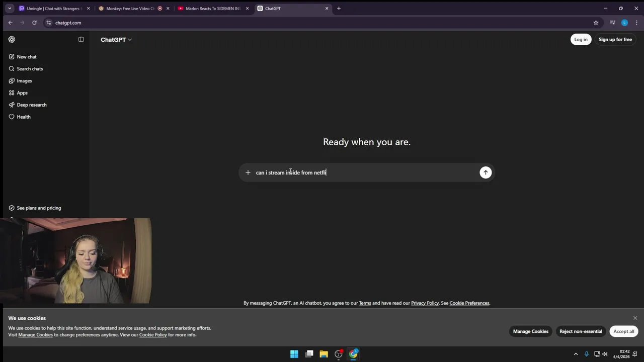Reload the page
Screen dimensions: 644x362
[34, 23]
